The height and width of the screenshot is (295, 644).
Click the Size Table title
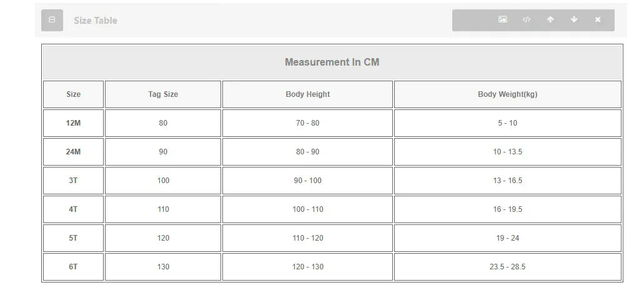click(x=96, y=21)
